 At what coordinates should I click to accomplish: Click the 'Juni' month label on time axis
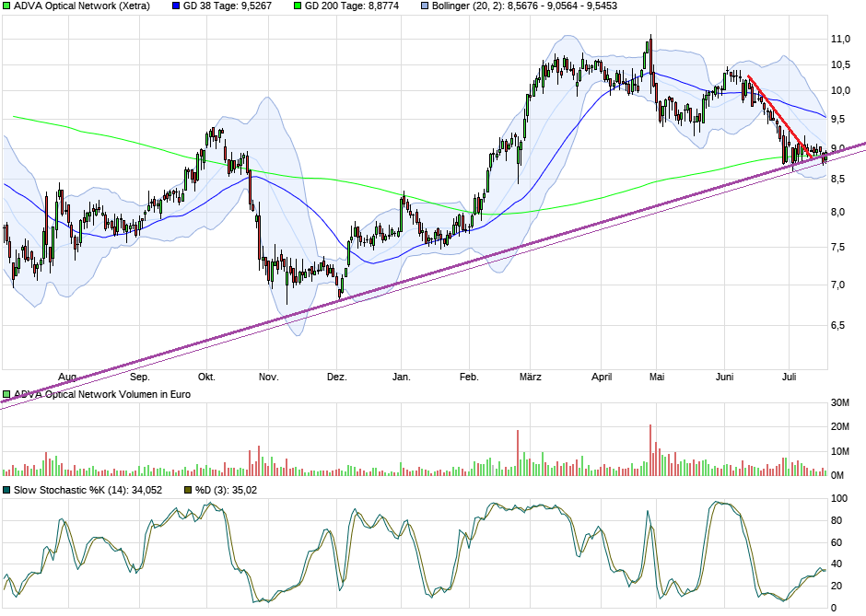pyautogui.click(x=725, y=377)
